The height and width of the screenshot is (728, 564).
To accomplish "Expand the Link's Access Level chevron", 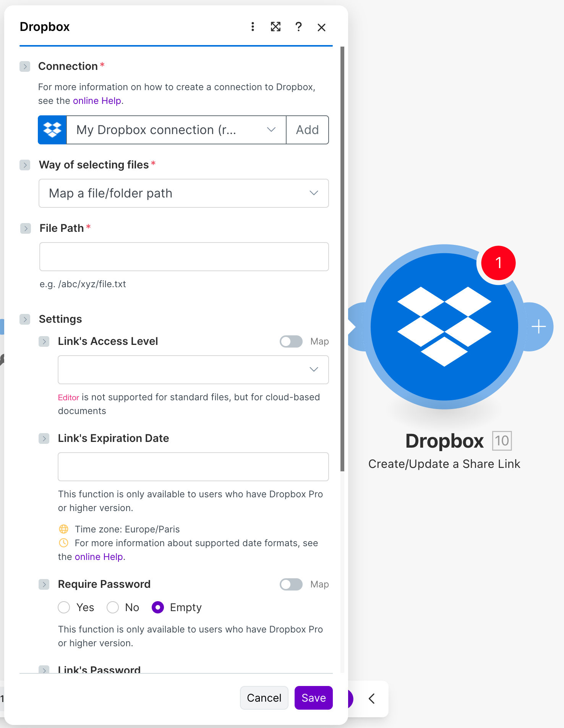I will point(44,341).
